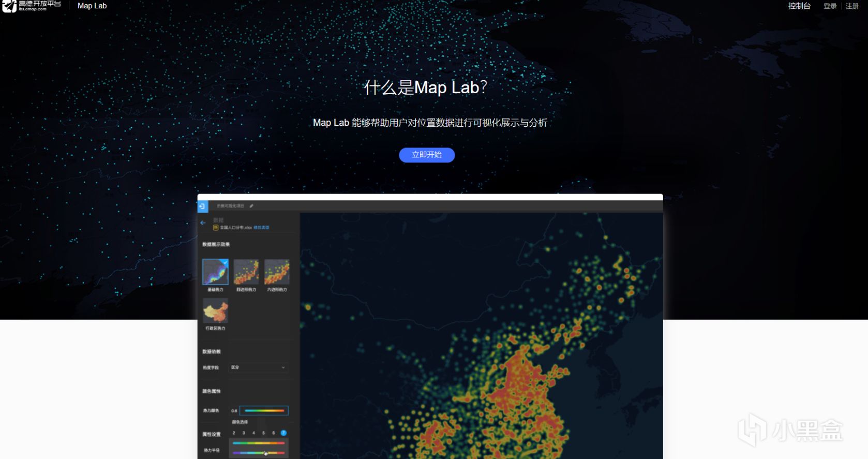
Task: Click the 热力半径 label
Action: 212,451
